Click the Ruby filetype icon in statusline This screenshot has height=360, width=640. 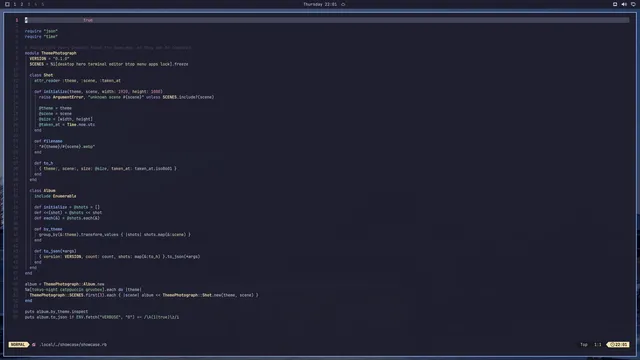34,344
